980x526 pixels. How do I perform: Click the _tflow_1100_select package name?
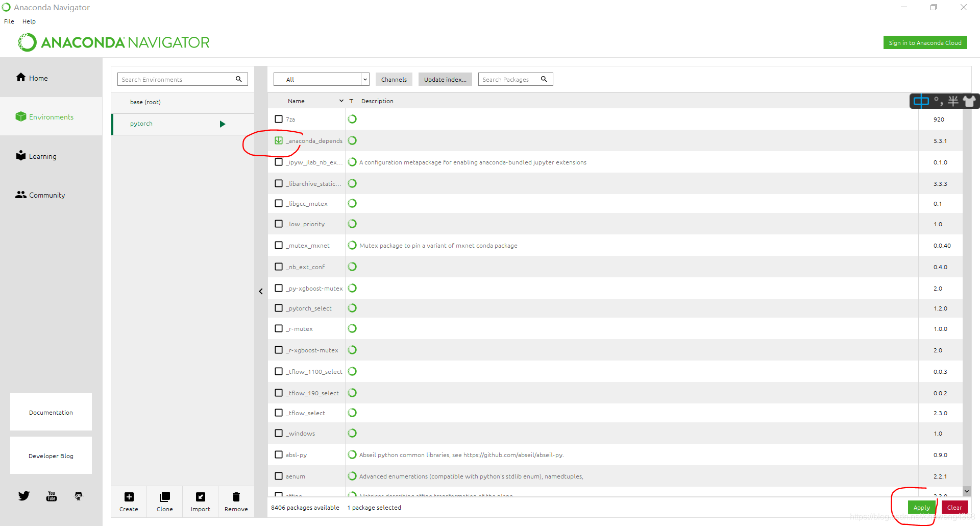pos(314,372)
